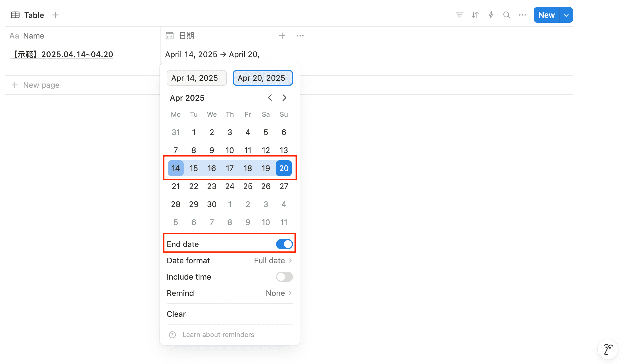Image resolution: width=627 pixels, height=364 pixels.
Task: Click the sort arrows icon
Action: [475, 15]
